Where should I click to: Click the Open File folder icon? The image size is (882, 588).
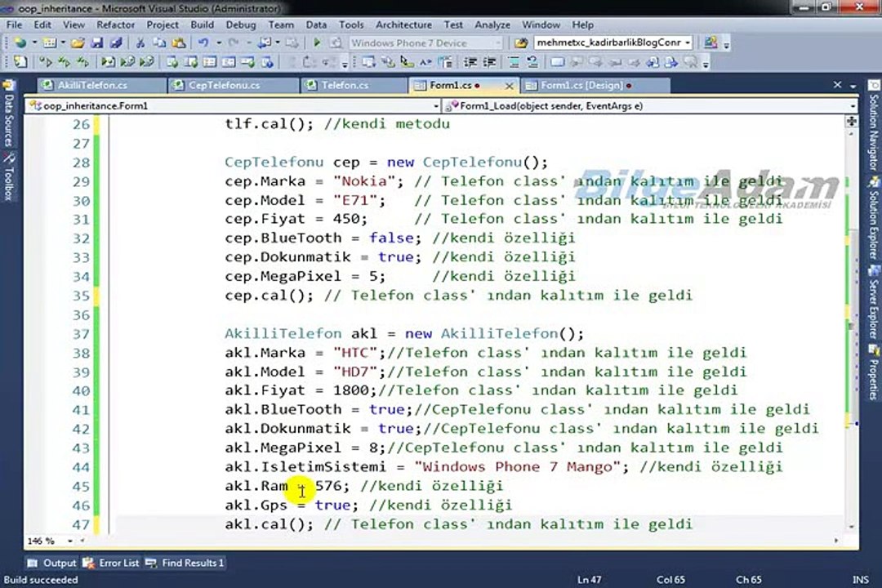(78, 42)
